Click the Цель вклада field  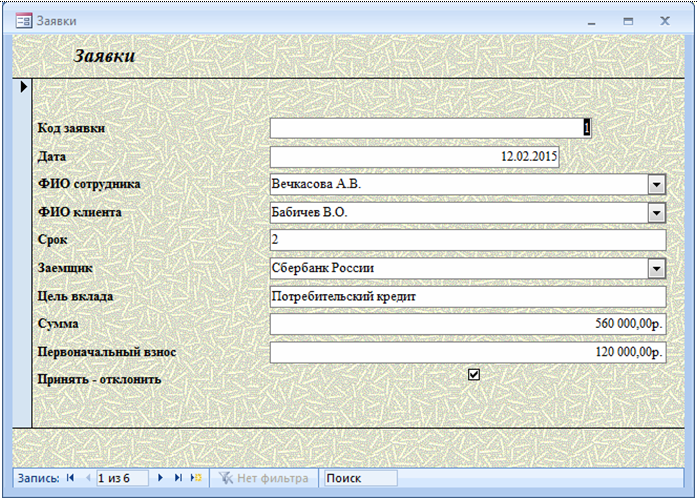click(x=468, y=297)
